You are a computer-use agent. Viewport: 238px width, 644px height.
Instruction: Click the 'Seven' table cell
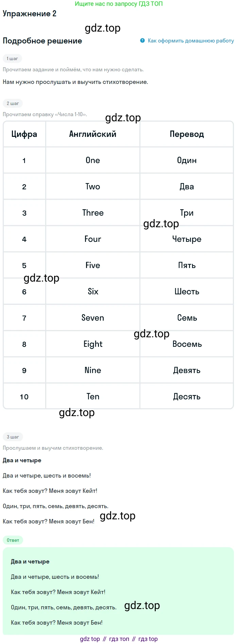pos(93,318)
